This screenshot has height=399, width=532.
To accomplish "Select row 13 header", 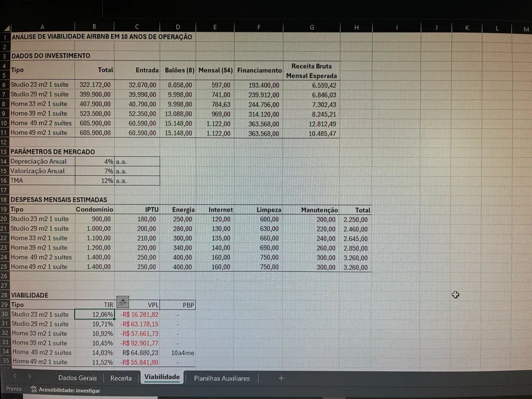I will pyautogui.click(x=5, y=152).
